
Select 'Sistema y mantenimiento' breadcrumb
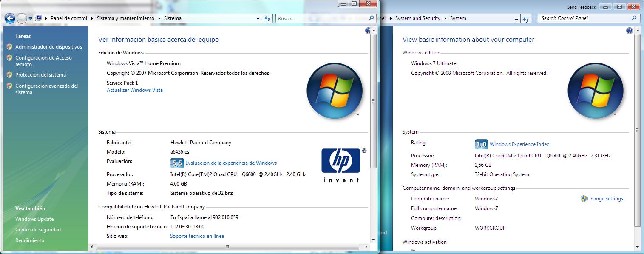coord(125,18)
